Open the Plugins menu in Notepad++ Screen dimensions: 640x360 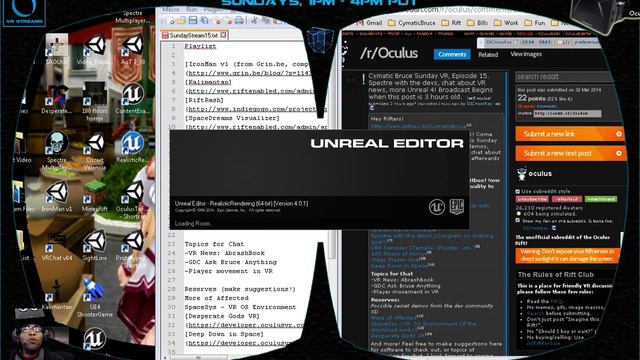tap(213, 9)
